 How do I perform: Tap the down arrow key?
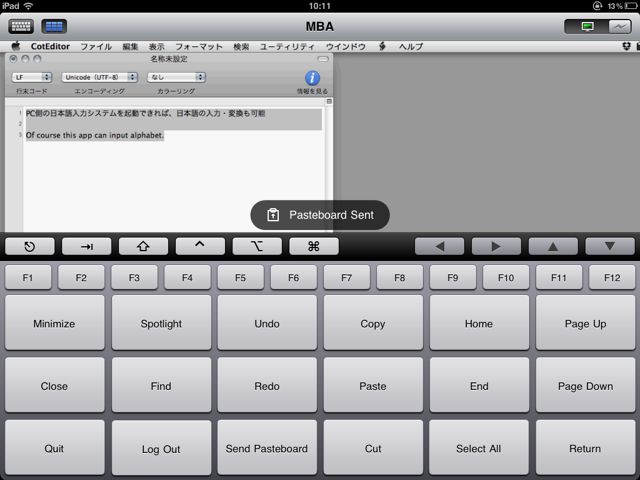click(x=610, y=247)
